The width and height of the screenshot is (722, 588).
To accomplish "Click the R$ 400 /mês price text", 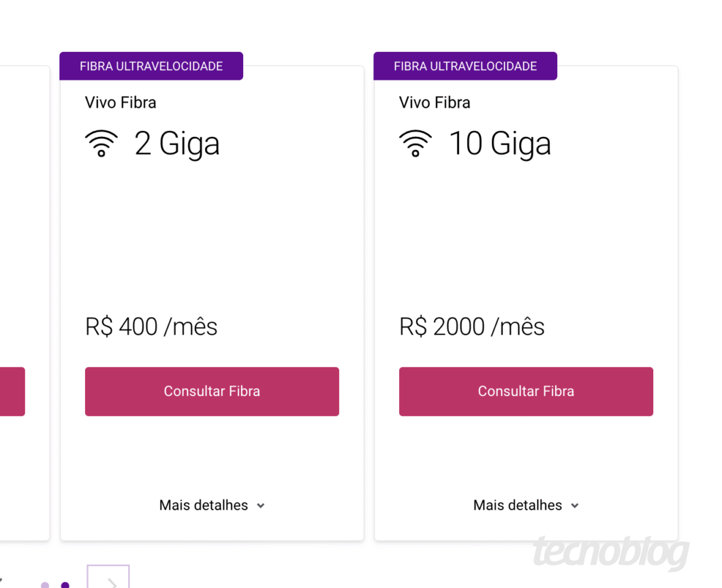I will [151, 326].
